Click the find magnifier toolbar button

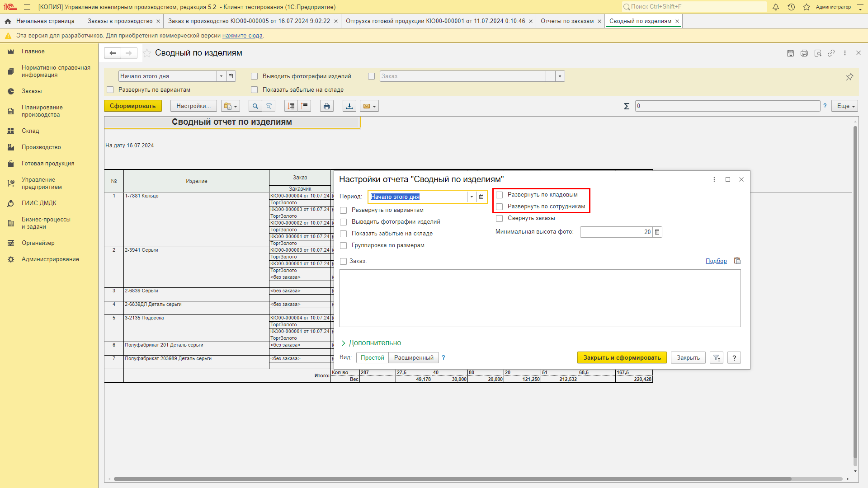pos(255,106)
